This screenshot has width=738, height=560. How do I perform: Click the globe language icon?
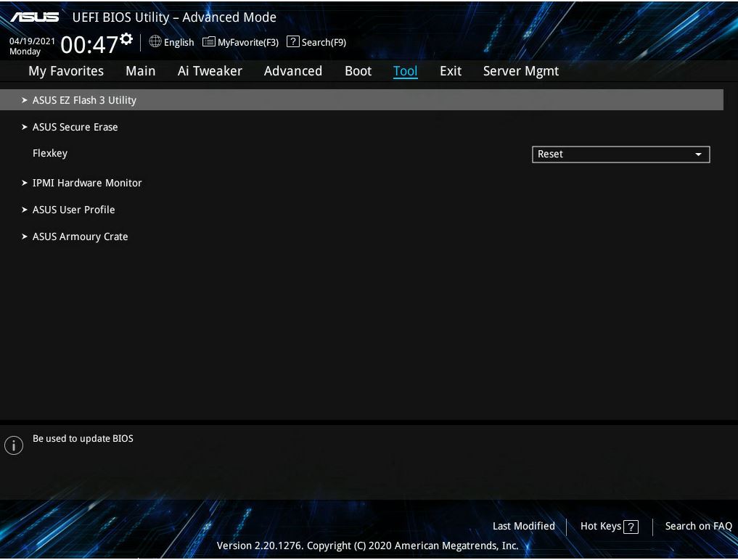click(x=155, y=41)
